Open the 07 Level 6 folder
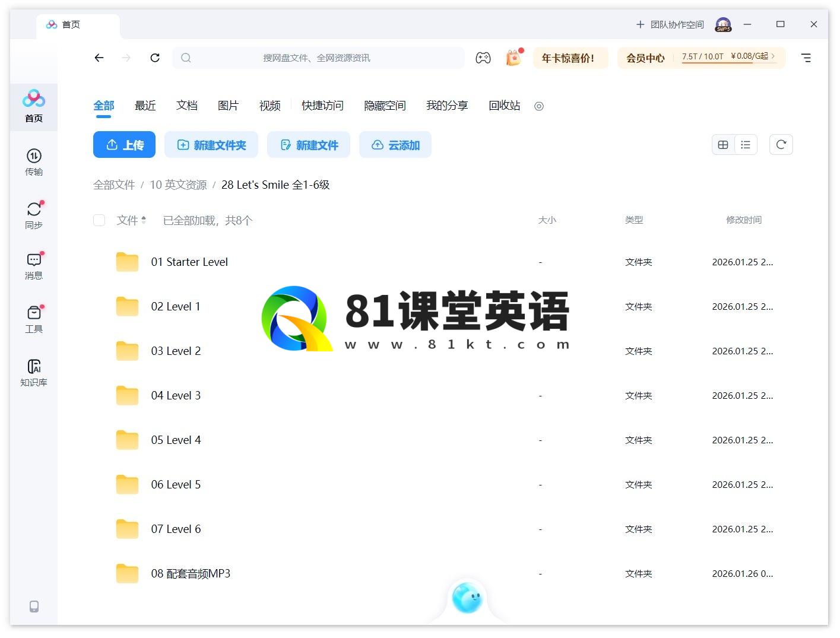840x638 pixels. 176,529
